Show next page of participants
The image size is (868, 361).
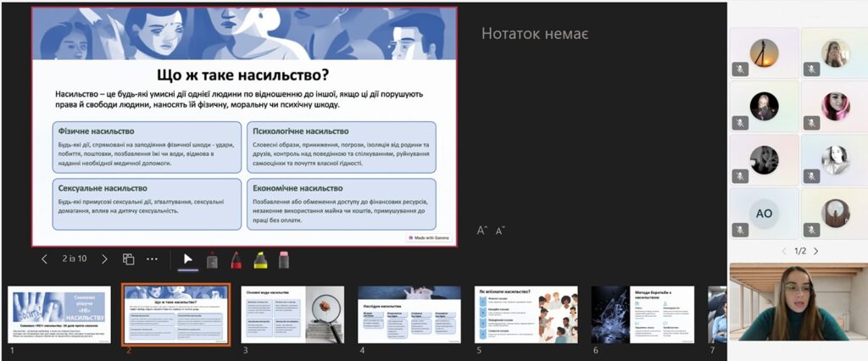(818, 252)
